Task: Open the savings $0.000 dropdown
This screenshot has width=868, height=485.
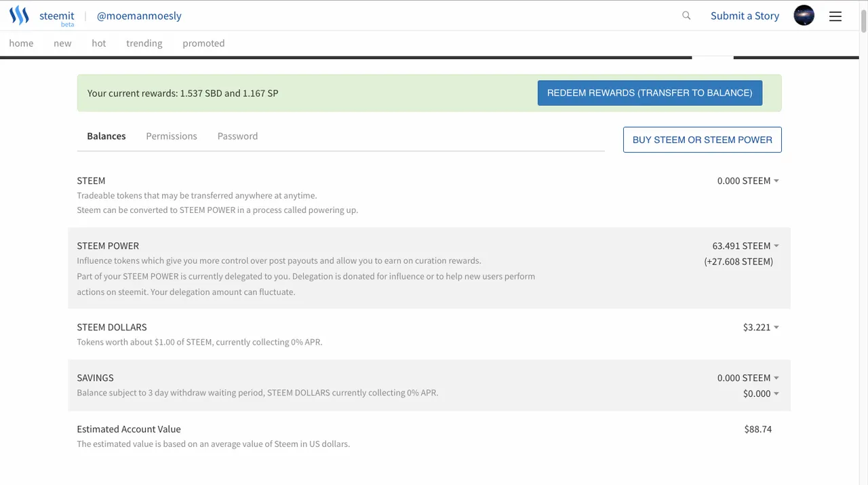Action: click(x=761, y=393)
